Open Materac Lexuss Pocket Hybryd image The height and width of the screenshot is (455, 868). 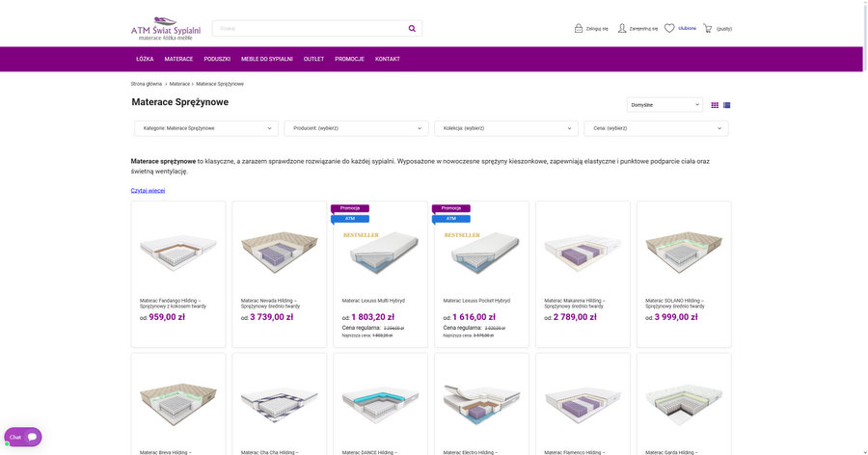(481, 252)
